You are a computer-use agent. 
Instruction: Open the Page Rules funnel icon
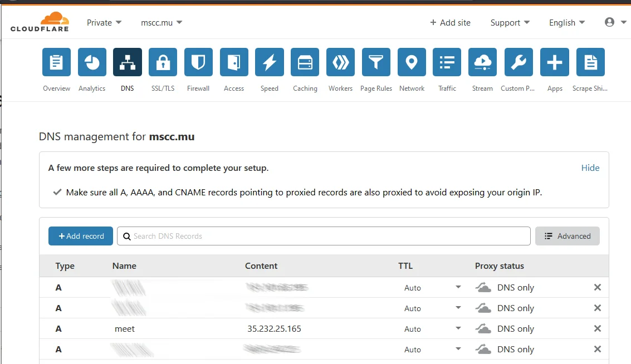(x=376, y=62)
